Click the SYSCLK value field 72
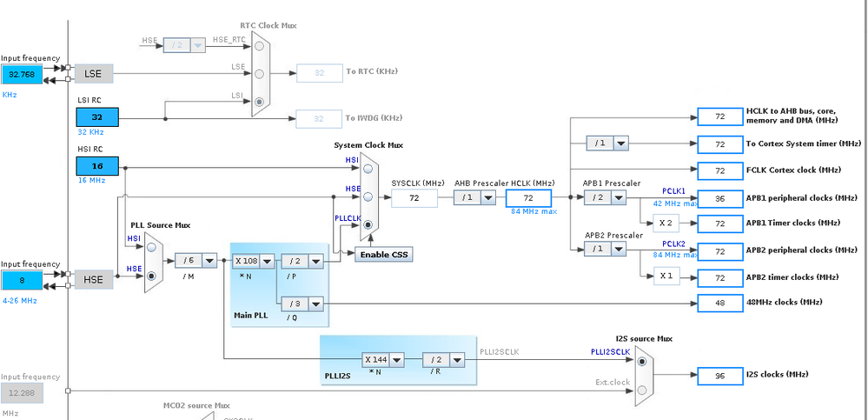868x420 pixels. [x=414, y=197]
